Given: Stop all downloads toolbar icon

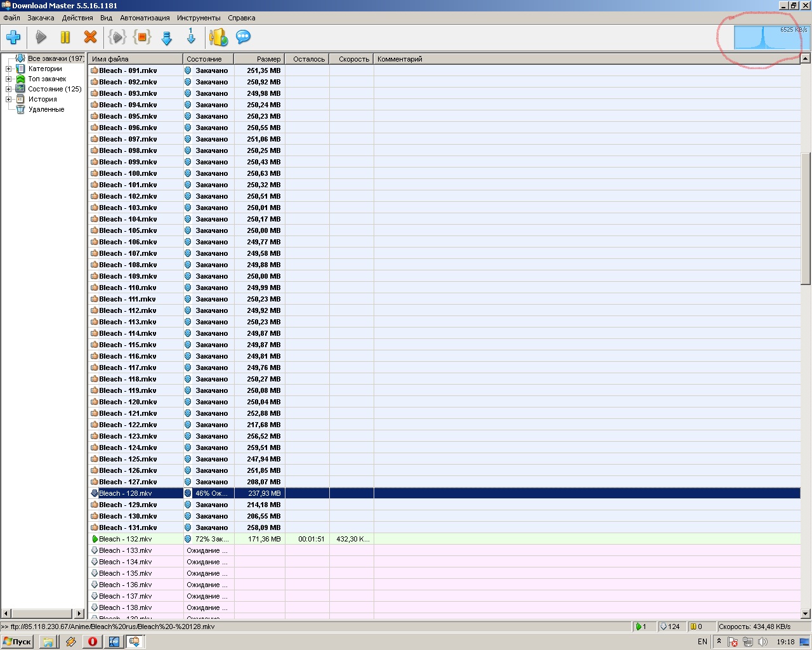Looking at the screenshot, I should pos(142,37).
